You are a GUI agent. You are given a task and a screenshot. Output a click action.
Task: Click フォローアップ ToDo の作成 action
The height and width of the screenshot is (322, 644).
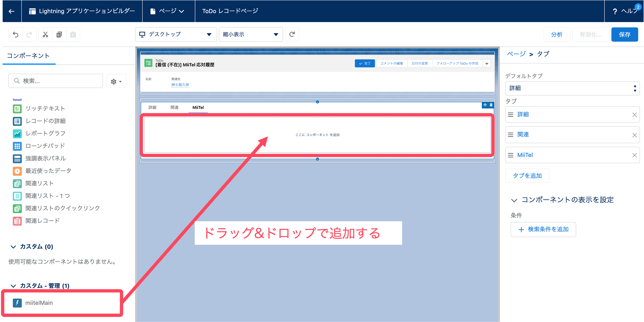457,64
